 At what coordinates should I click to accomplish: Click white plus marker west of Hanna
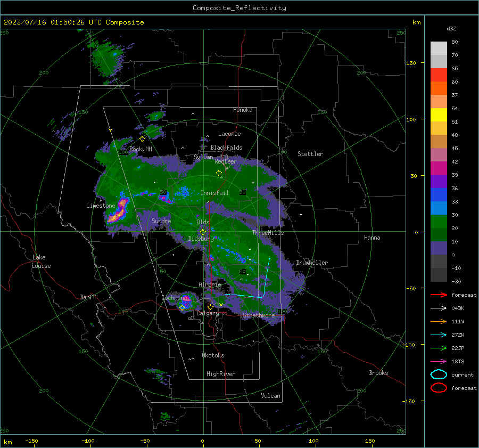pos(301,214)
